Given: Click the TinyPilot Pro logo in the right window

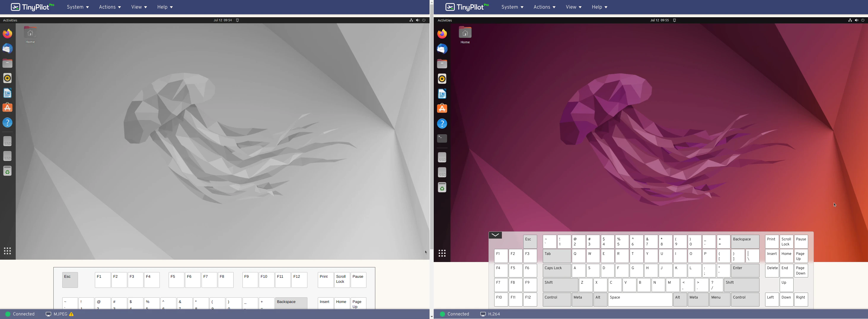Looking at the screenshot, I should click(x=467, y=7).
